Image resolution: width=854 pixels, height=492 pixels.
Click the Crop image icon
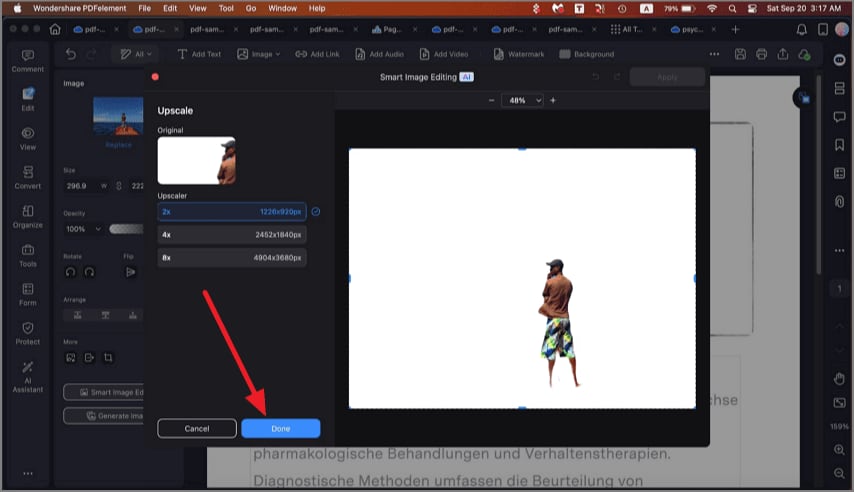pos(108,358)
